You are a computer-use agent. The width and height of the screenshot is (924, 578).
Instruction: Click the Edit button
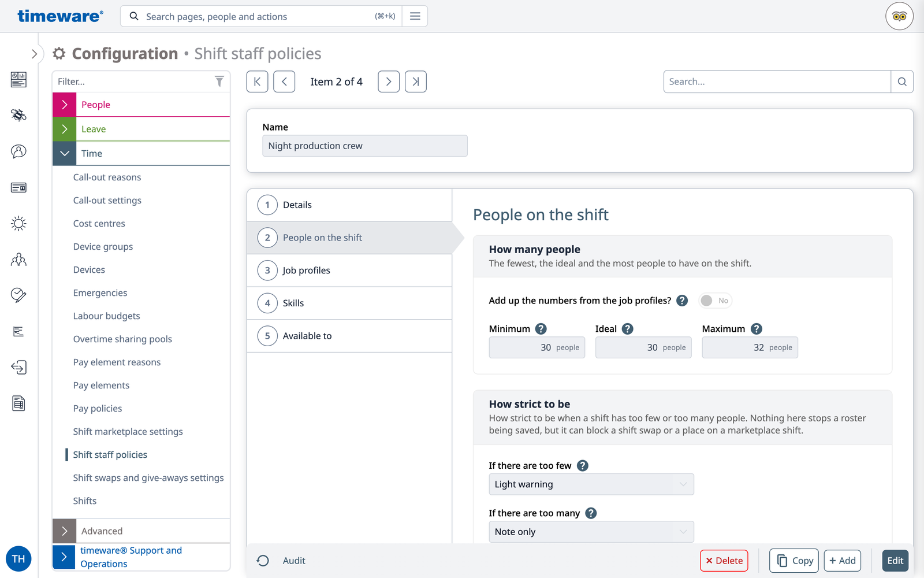[895, 561]
